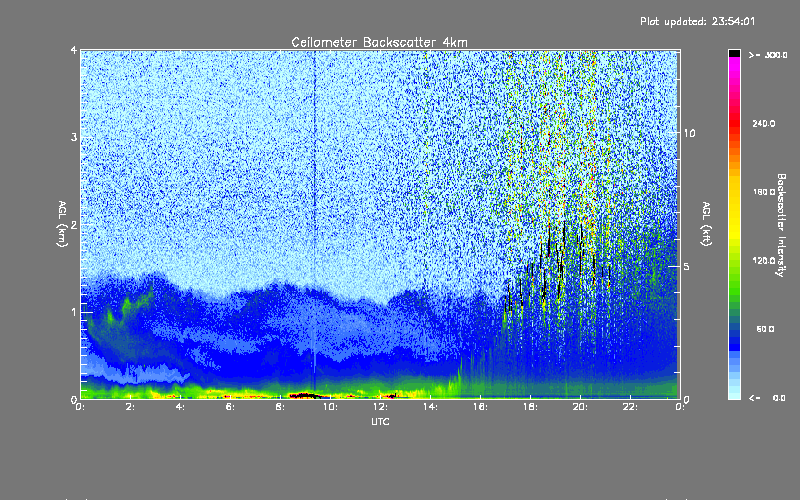The image size is (800, 500).
Task: Click the 'Backscatter Intensity' colorbar label
Action: [x=781, y=225]
